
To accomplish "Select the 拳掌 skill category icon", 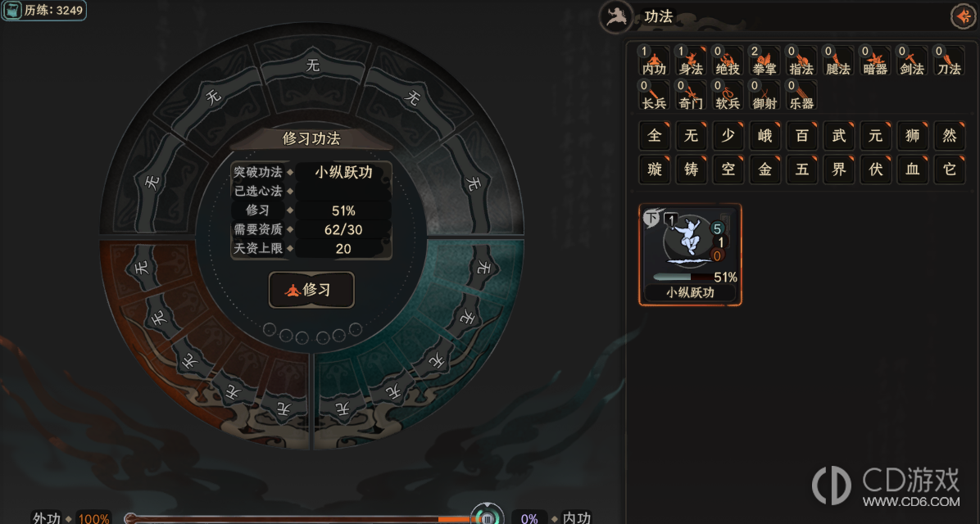I will coord(764,61).
